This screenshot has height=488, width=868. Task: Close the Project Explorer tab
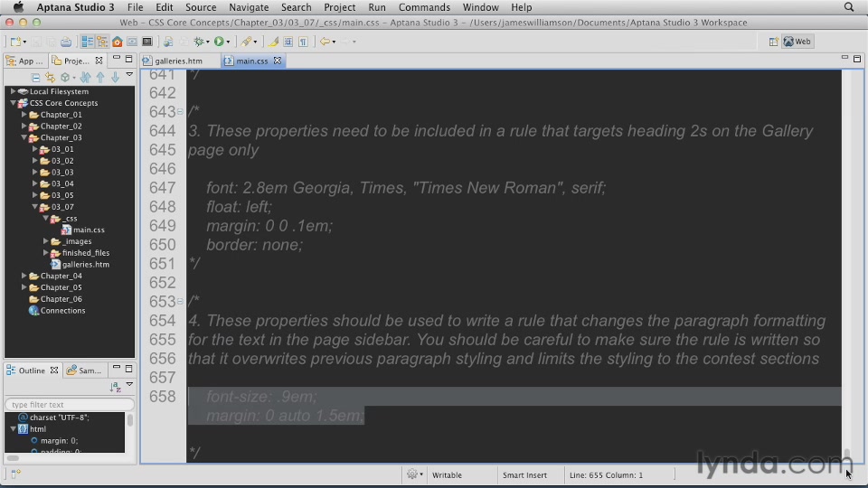(x=99, y=61)
